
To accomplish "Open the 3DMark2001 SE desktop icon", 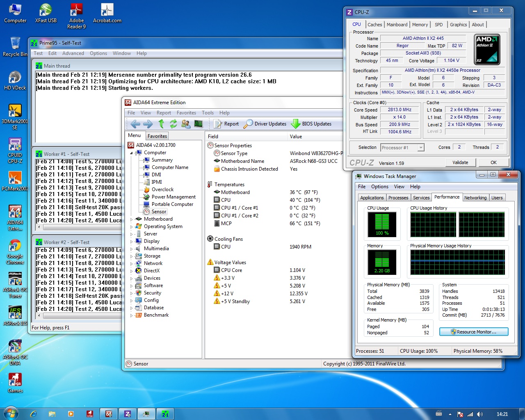I will (x=15, y=117).
